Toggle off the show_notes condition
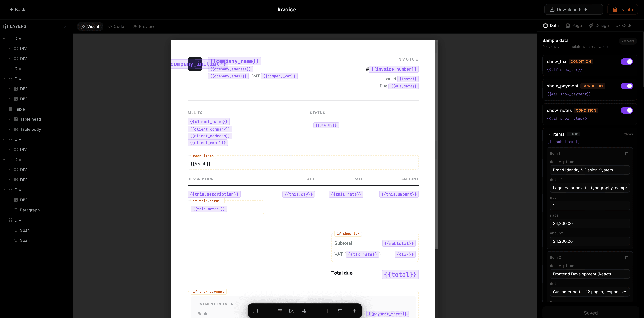The image size is (644, 318). point(627,110)
